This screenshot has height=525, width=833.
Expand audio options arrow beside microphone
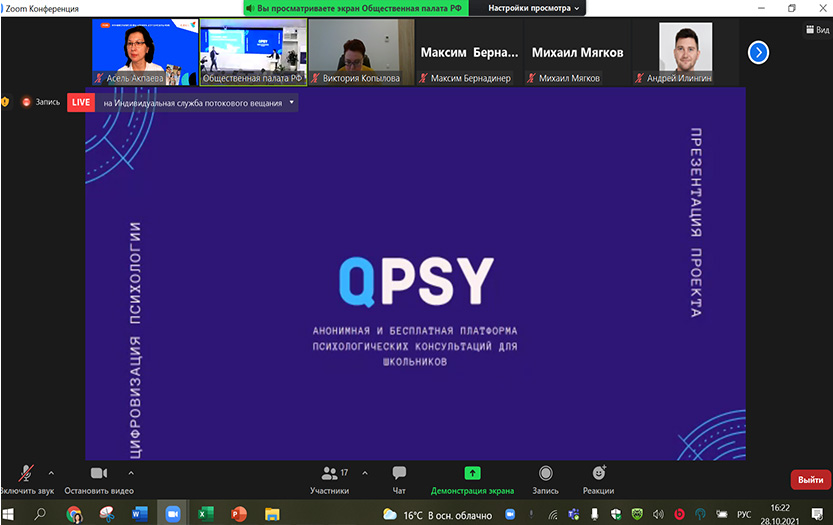coord(51,473)
